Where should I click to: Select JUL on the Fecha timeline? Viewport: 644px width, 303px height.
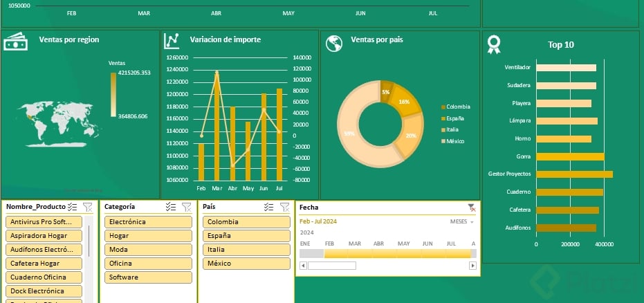pos(457,253)
